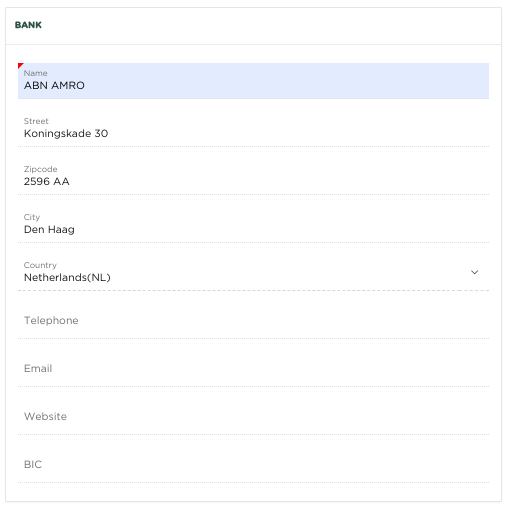Screen dimensions: 509x514
Task: Click the small 'Zipcode' field label
Action: click(x=40, y=169)
